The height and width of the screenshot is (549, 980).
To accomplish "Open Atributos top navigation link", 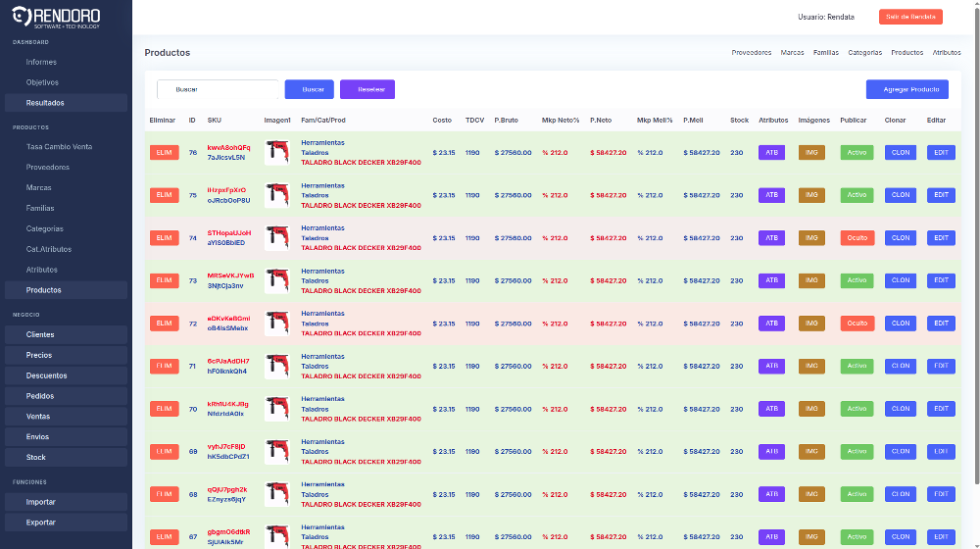I will 947,53.
